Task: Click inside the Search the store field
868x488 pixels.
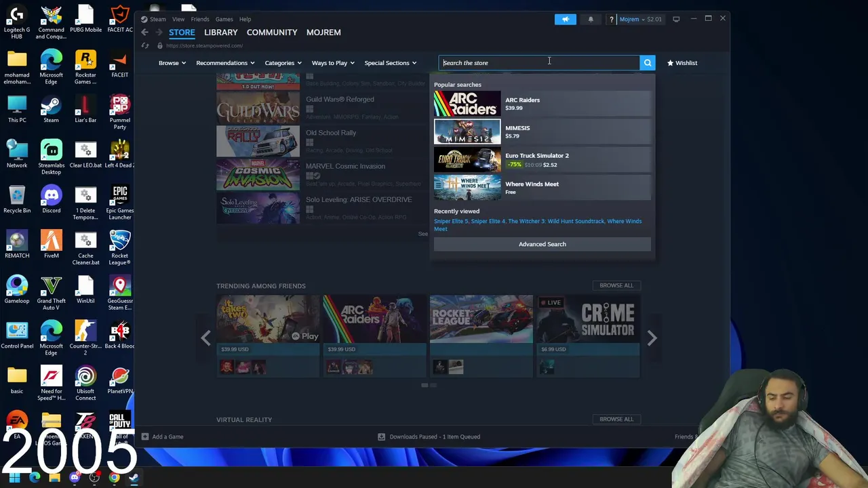Action: (539, 63)
